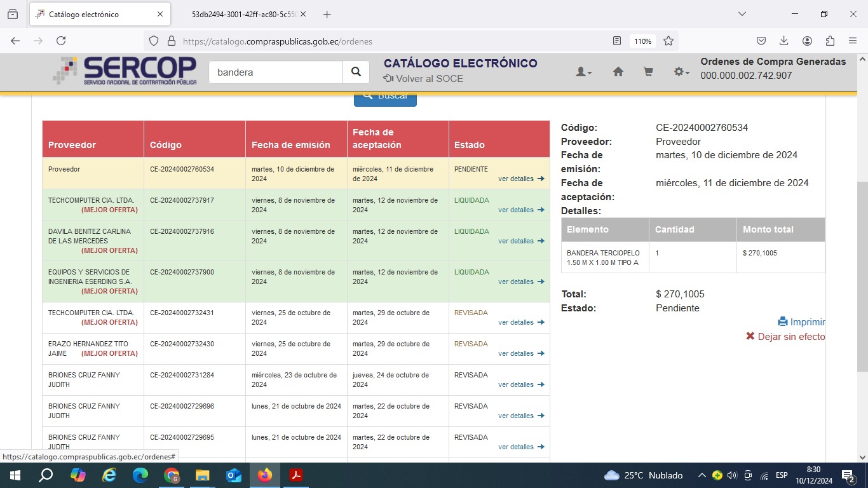The image size is (868, 488).
Task: Open list all tabs chevron dropdown
Action: pos(742,14)
